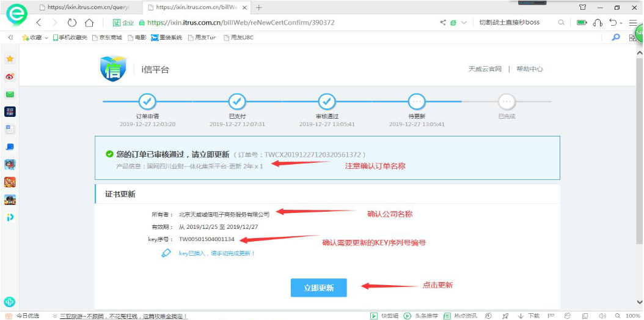Click the share icon in address bar
The height and width of the screenshot is (320, 644).
click(443, 23)
